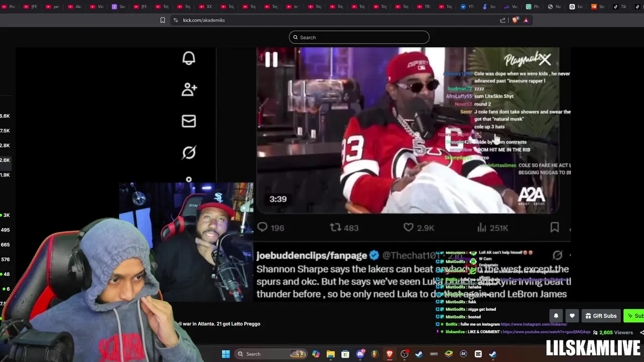Click the Windows taskbar Search box
The height and width of the screenshot is (362, 644).
click(272, 354)
